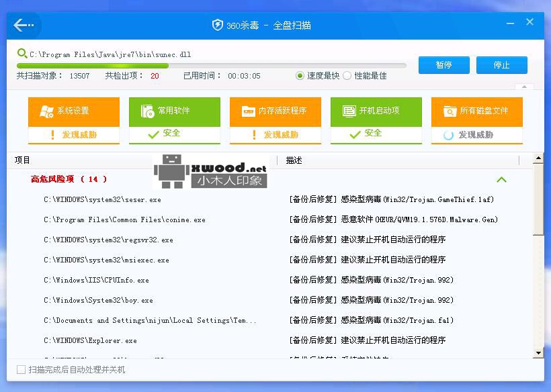Viewport: 551px width, 392px height.
Task: Open the 所有磁盘文件 category tile
Action: (477, 120)
